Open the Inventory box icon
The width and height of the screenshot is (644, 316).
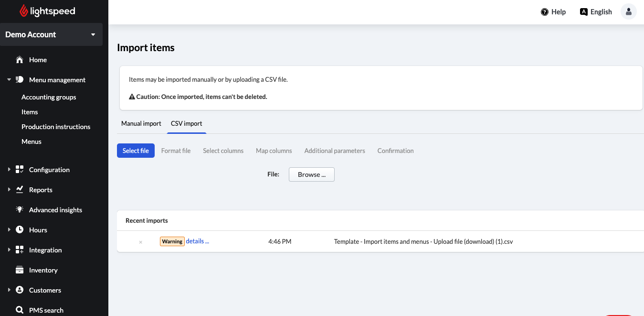(x=20, y=270)
